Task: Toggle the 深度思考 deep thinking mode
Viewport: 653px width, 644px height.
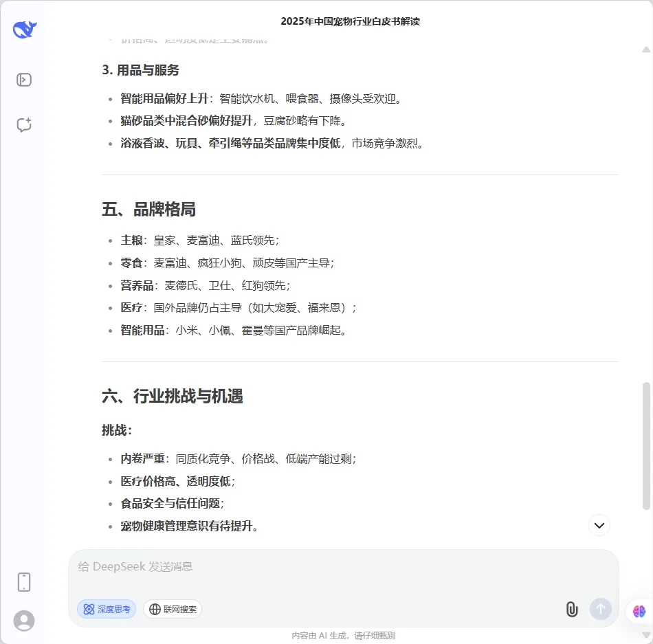Action: tap(107, 609)
